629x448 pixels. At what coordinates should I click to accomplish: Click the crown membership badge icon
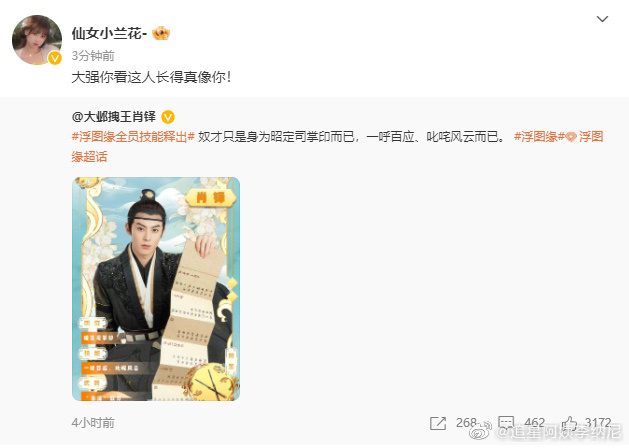tap(161, 33)
